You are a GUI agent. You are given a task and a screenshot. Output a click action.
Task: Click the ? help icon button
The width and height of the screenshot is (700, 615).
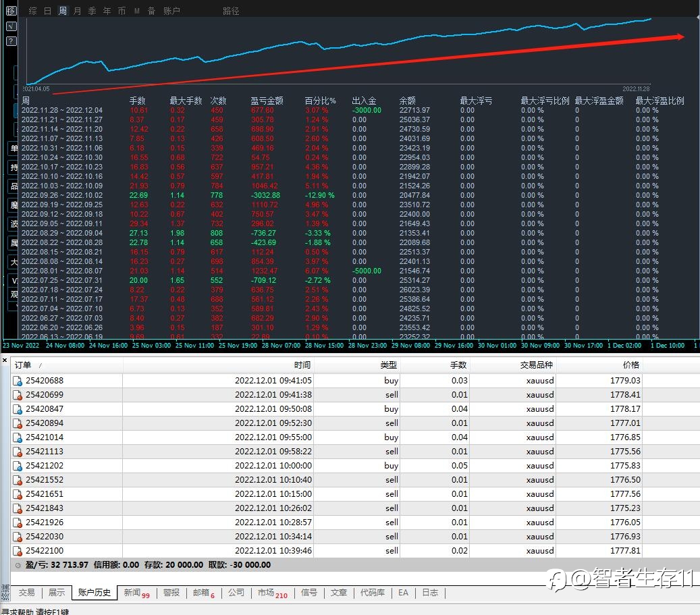[11, 41]
